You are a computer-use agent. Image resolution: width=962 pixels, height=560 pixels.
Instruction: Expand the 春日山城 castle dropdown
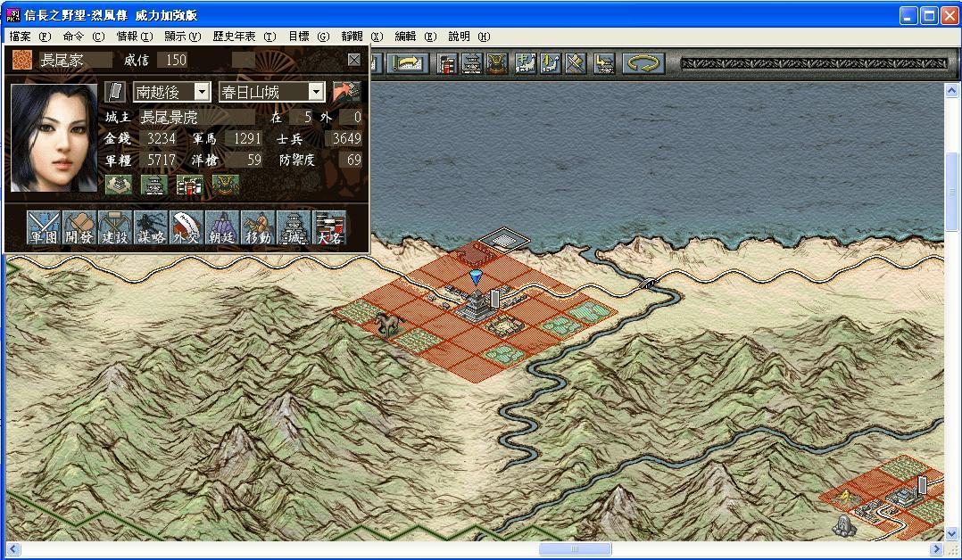pos(316,92)
